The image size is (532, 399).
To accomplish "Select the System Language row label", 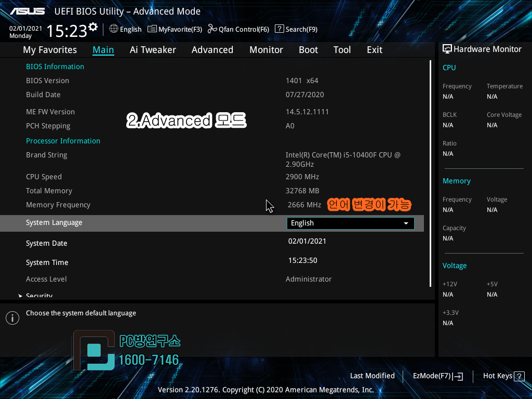I will [x=54, y=222].
